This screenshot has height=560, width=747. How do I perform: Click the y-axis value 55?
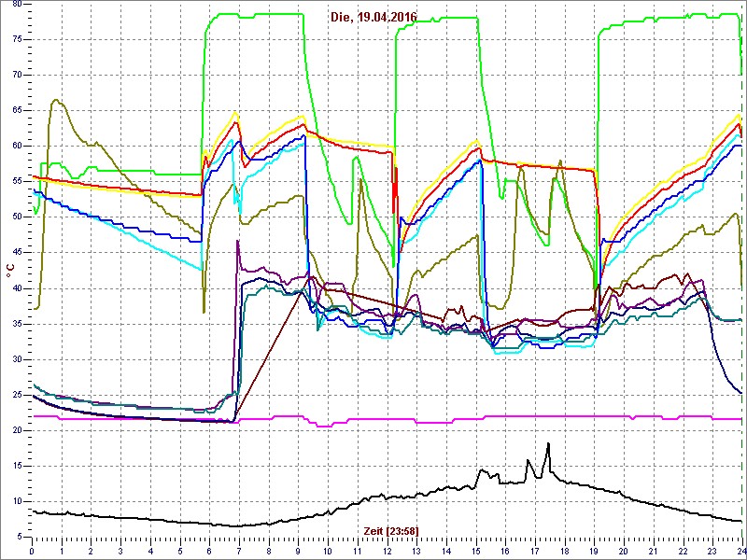pos(17,182)
